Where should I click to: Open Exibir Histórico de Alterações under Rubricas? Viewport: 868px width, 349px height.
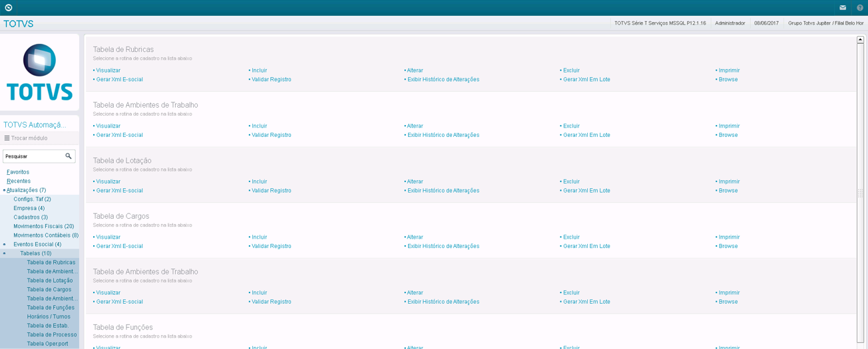442,79
